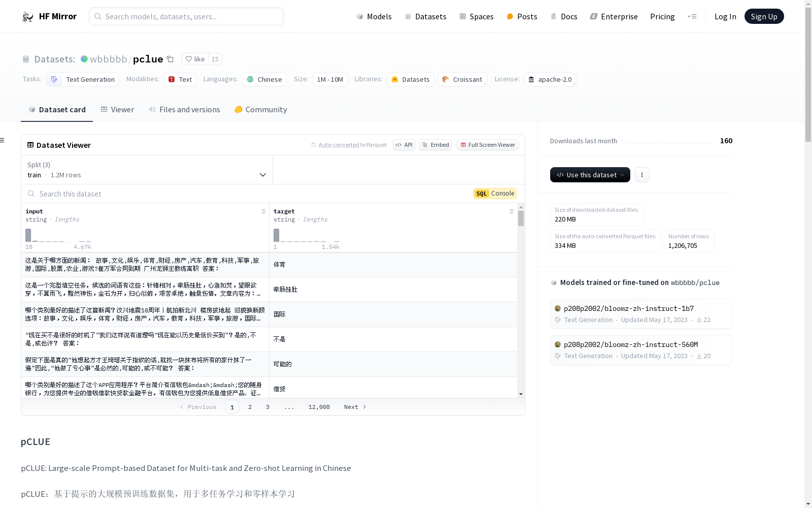Open the Use this dataset dropdown
The image size is (812, 508).
tap(590, 175)
